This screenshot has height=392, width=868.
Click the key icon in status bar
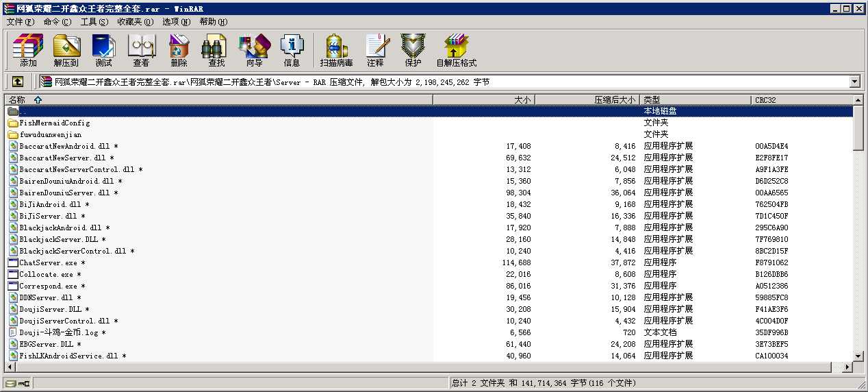tap(24, 383)
